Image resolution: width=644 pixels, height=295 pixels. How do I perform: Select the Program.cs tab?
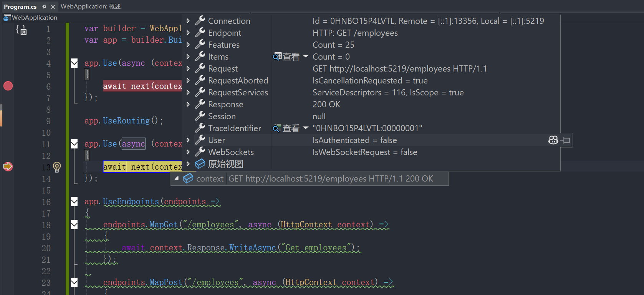[20, 7]
